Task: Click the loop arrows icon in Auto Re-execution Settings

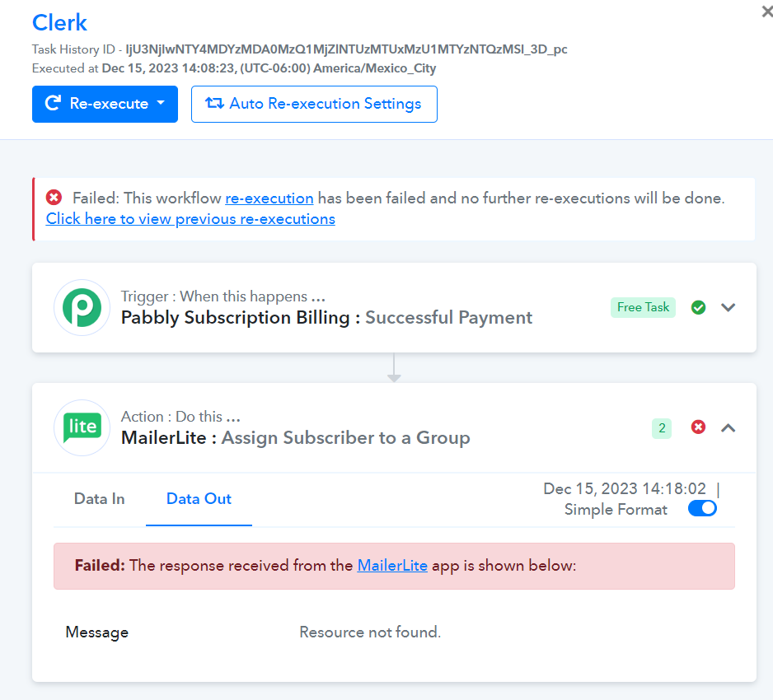Action: pos(214,103)
